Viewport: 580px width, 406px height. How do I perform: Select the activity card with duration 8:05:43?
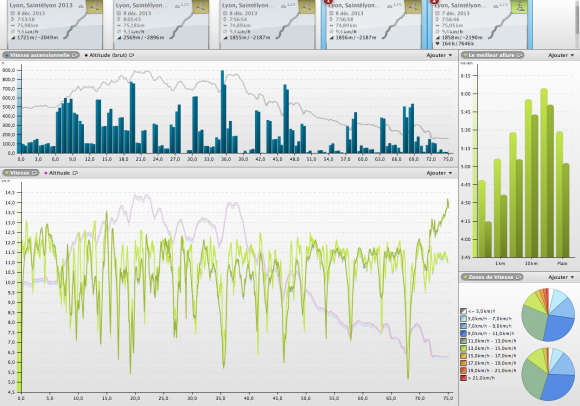[x=161, y=24]
